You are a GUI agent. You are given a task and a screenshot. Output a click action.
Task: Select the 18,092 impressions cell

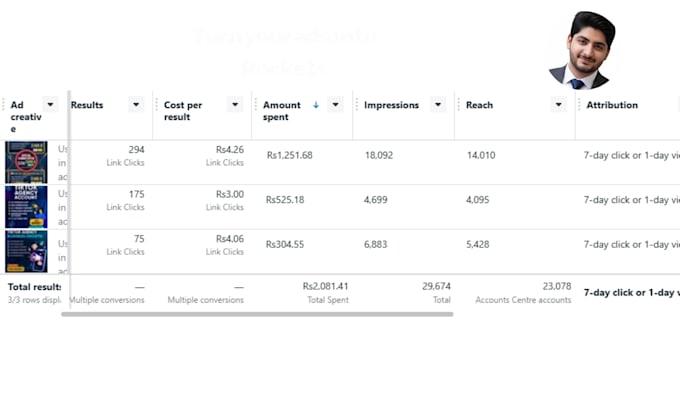pos(379,155)
